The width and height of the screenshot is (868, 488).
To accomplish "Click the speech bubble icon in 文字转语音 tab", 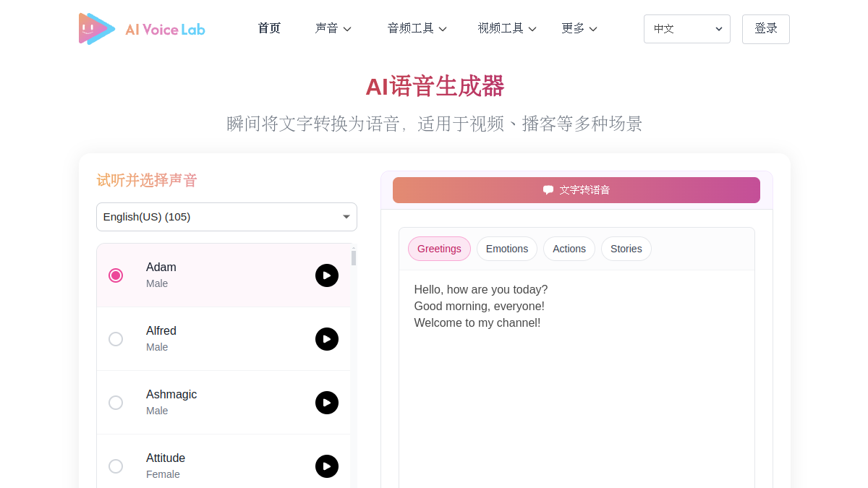I will [548, 190].
